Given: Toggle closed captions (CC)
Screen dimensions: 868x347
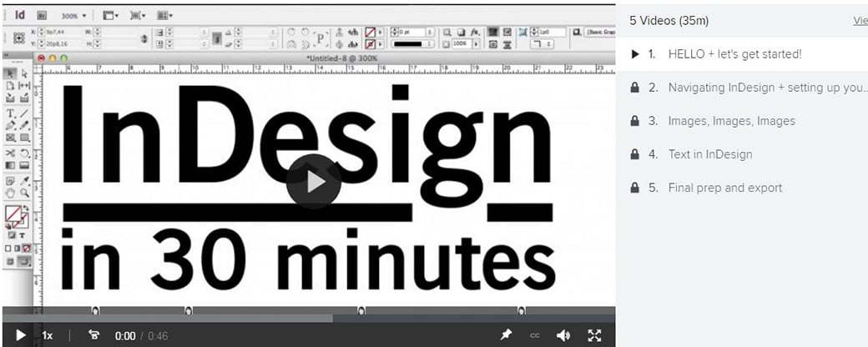Looking at the screenshot, I should click(x=534, y=335).
